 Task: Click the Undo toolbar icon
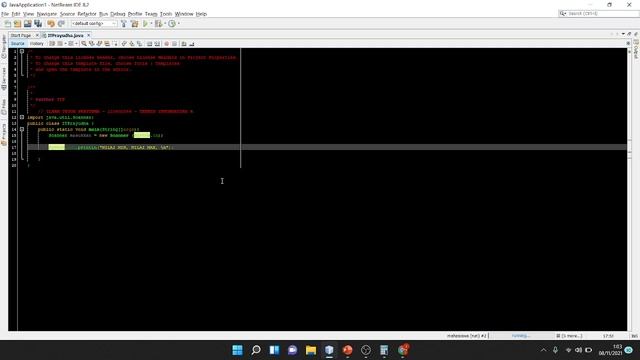coord(51,24)
